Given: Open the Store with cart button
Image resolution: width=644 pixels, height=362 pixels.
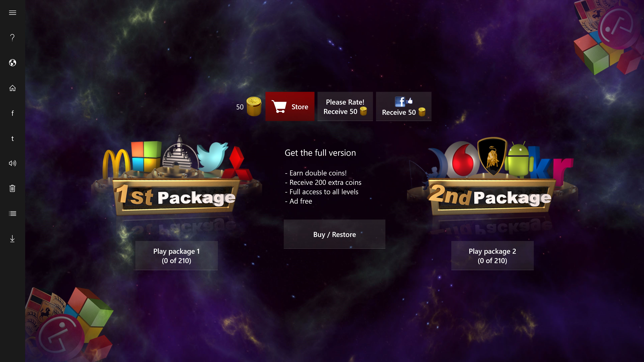Looking at the screenshot, I should (x=290, y=106).
